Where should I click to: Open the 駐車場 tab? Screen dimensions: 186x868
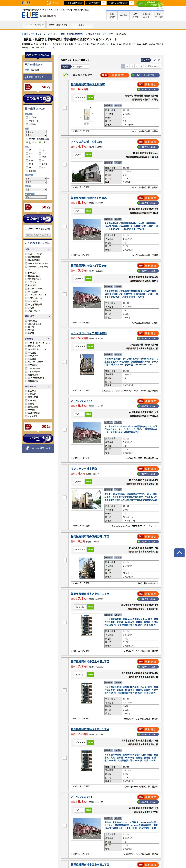click(81, 25)
